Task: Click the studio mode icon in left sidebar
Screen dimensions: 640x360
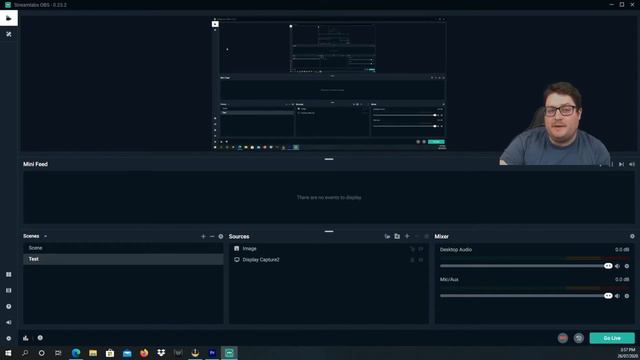Action: coord(9,291)
